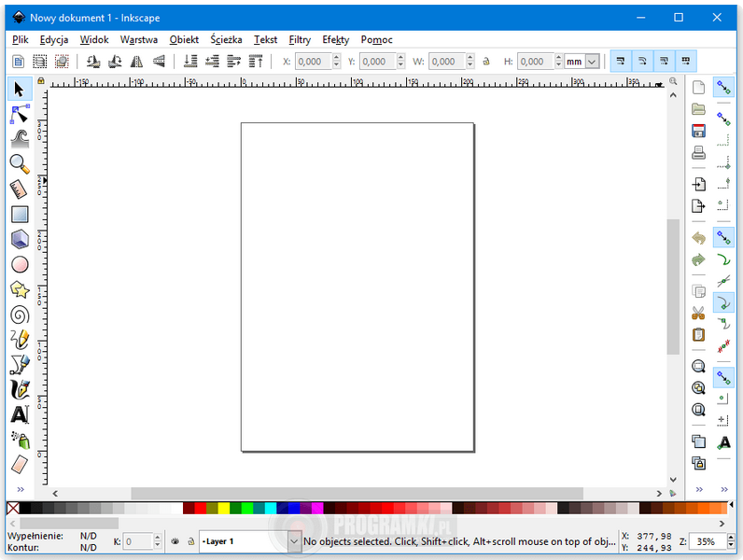
Task: Toggle layer visibility eye in status bar
Action: point(175,541)
